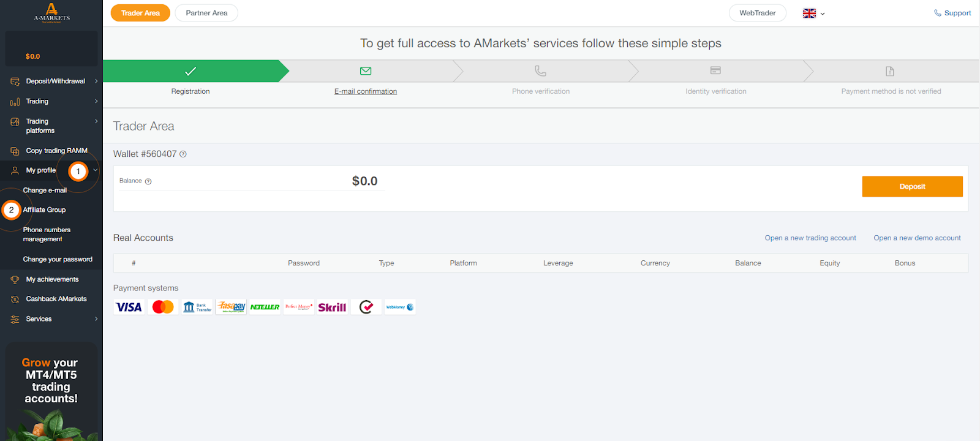
Task: Open Cashback AMarkets menu item
Action: [x=56, y=299]
